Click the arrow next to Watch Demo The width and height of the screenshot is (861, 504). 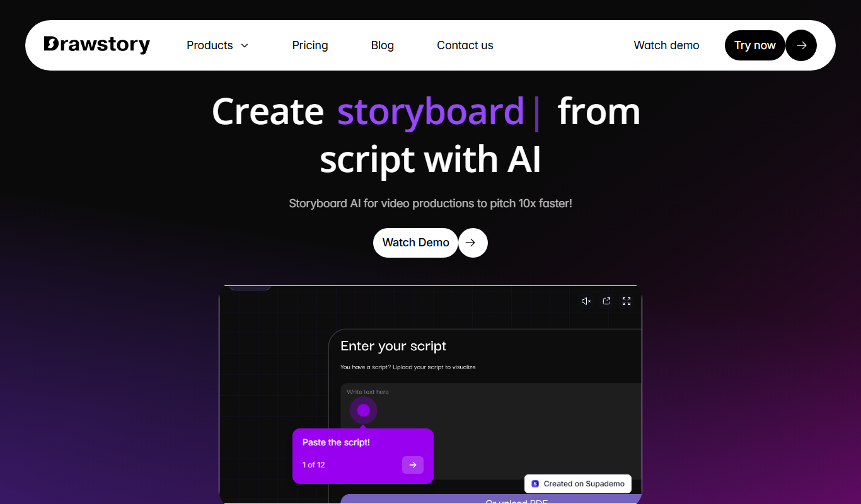[x=473, y=243]
